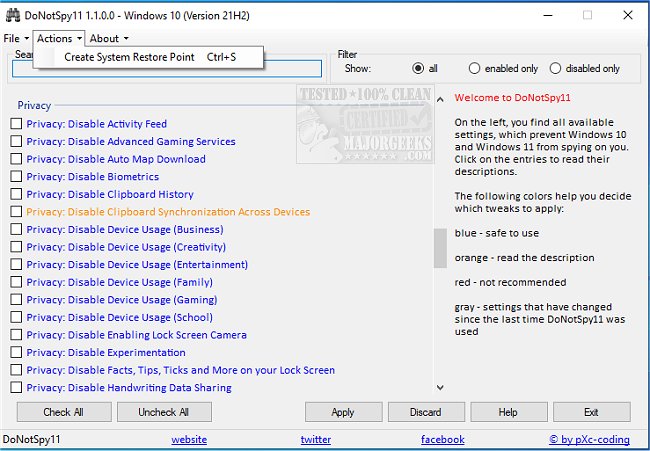This screenshot has height=451, width=650.
Task: Select 'Privacy: Disable Biometrics' text entry
Action: (93, 177)
